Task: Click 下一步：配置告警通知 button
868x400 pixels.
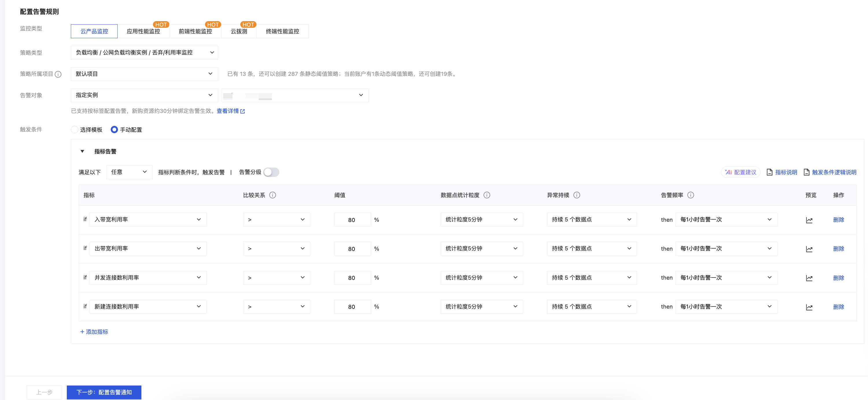Action: point(104,392)
